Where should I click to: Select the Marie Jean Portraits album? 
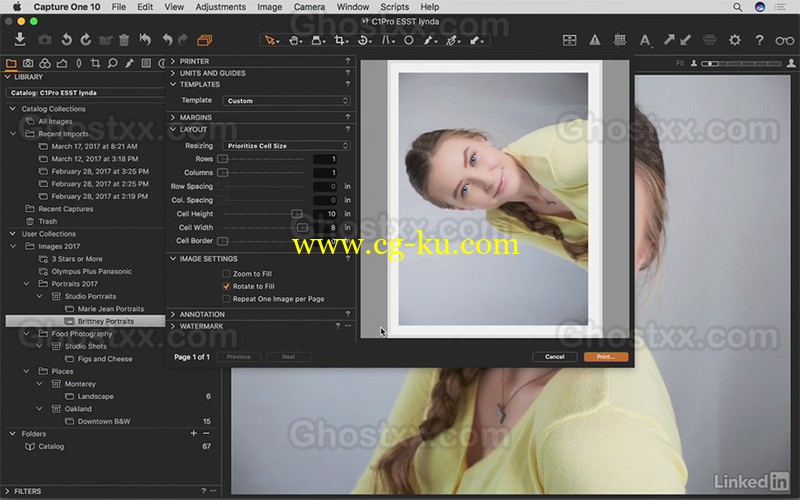[111, 309]
